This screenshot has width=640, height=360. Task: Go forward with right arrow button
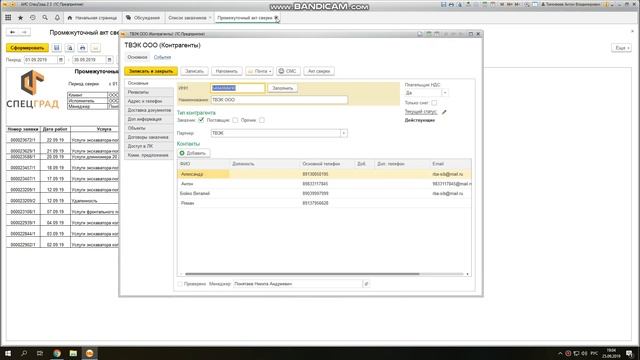24,32
